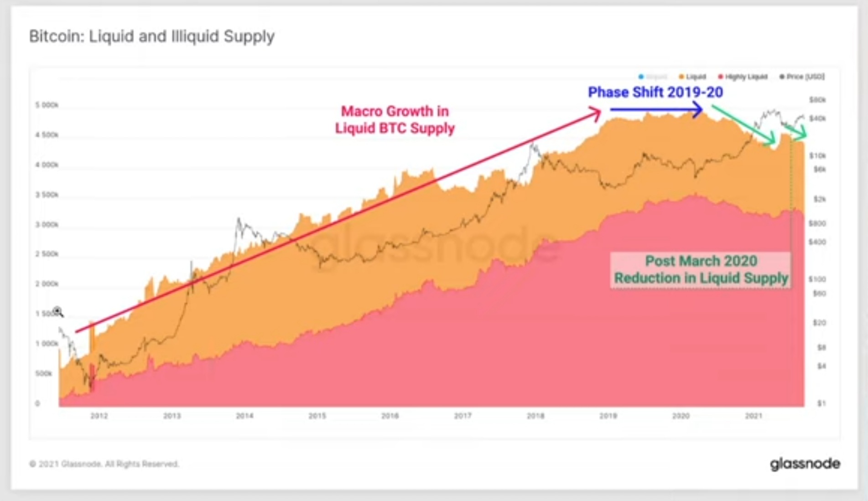Click the zoom cursor icon near 1 500k
The image size is (868, 501).
pyautogui.click(x=58, y=312)
